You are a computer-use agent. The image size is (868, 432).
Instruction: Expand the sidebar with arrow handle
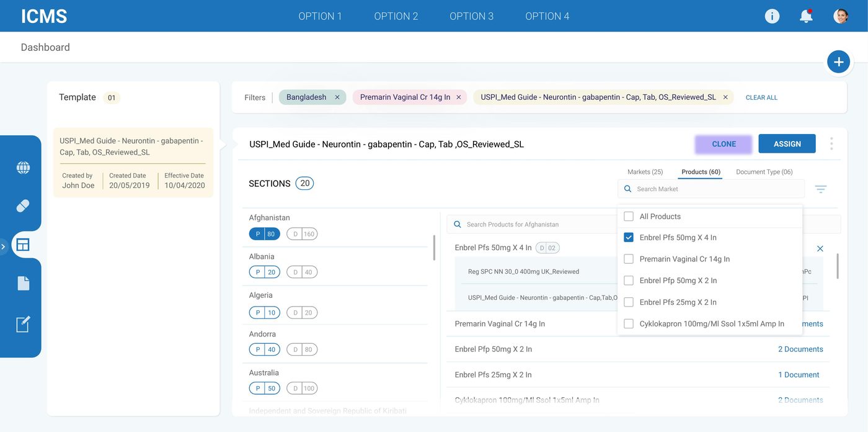[x=3, y=247]
